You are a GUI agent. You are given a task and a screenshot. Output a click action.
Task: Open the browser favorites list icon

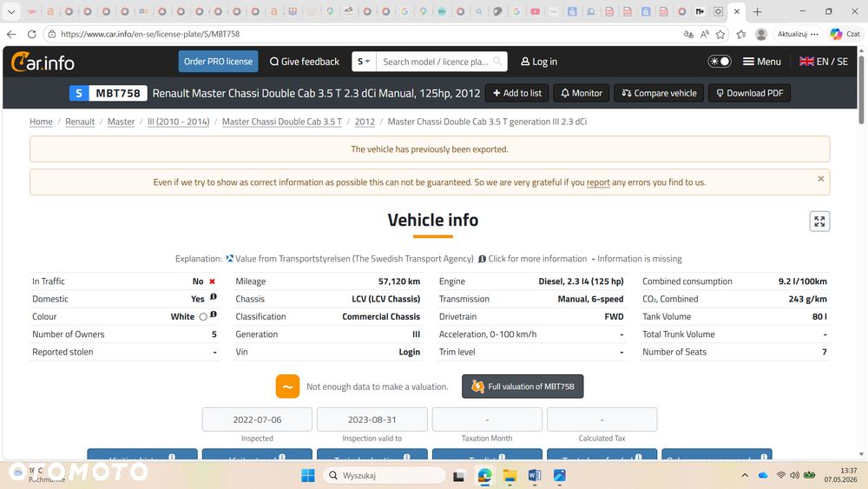click(741, 34)
